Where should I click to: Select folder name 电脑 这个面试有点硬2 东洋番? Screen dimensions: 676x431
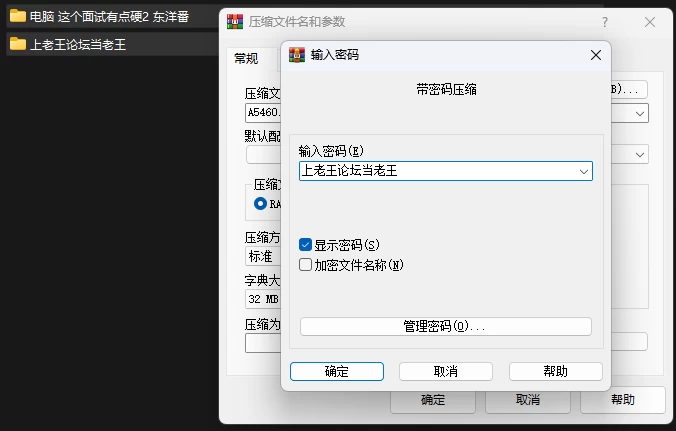pyautogui.click(x=110, y=16)
